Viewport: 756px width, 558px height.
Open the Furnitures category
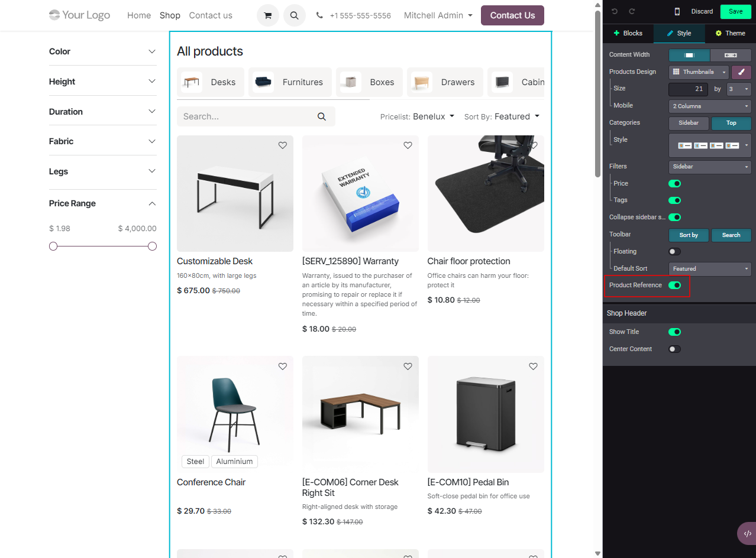290,82
